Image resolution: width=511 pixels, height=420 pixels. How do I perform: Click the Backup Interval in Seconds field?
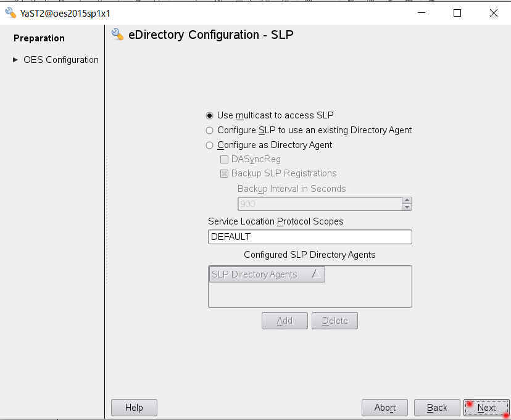tap(320, 204)
